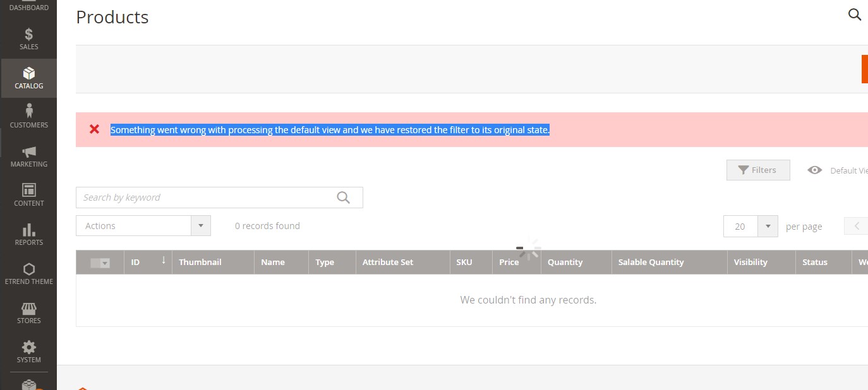Screen dimensions: 868x390
Task: Click the Default View eye toggle
Action: click(815, 170)
